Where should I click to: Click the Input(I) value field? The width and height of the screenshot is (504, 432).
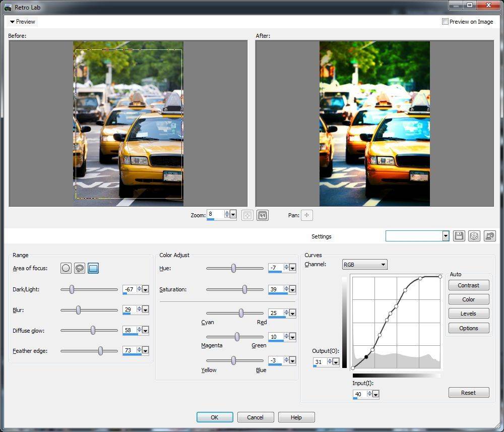coord(360,394)
